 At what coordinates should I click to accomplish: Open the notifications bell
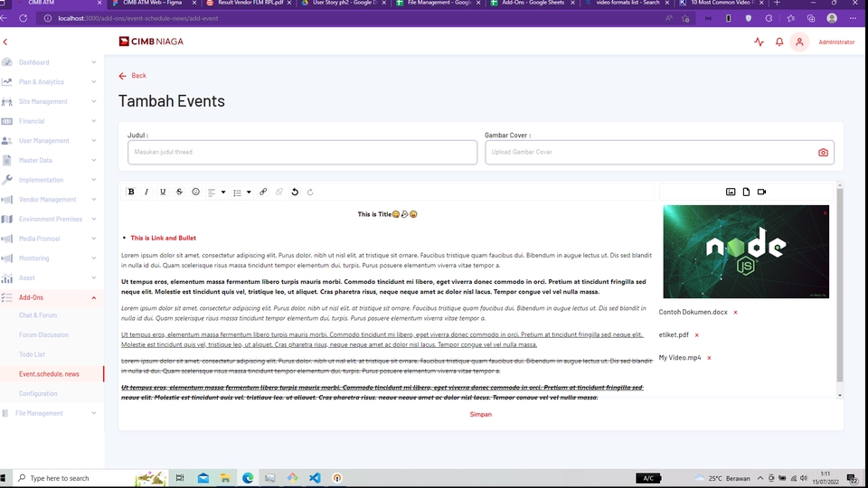pyautogui.click(x=779, y=42)
